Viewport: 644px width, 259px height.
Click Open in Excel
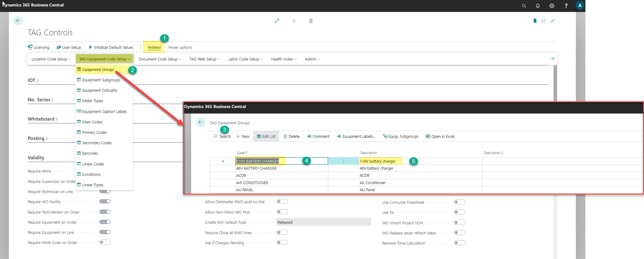440,136
